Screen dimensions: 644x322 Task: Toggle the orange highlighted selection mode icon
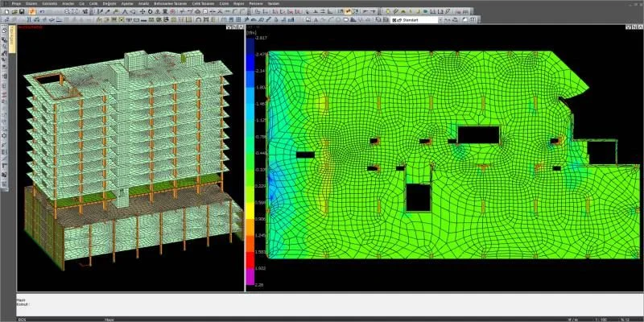point(32,11)
